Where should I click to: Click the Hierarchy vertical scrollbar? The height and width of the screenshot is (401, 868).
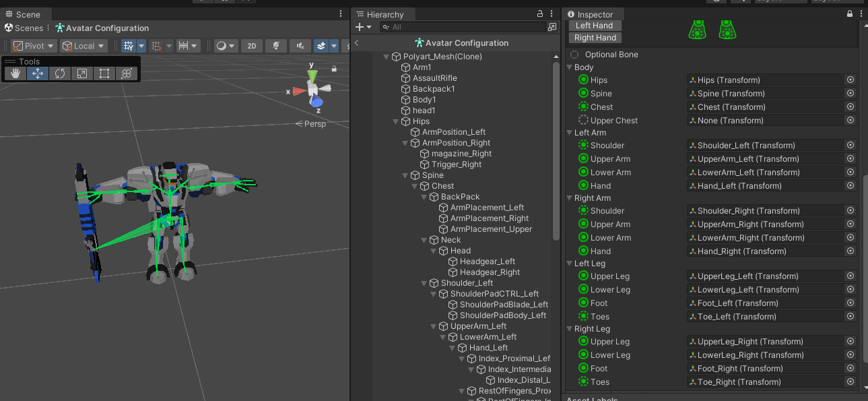pos(556,152)
